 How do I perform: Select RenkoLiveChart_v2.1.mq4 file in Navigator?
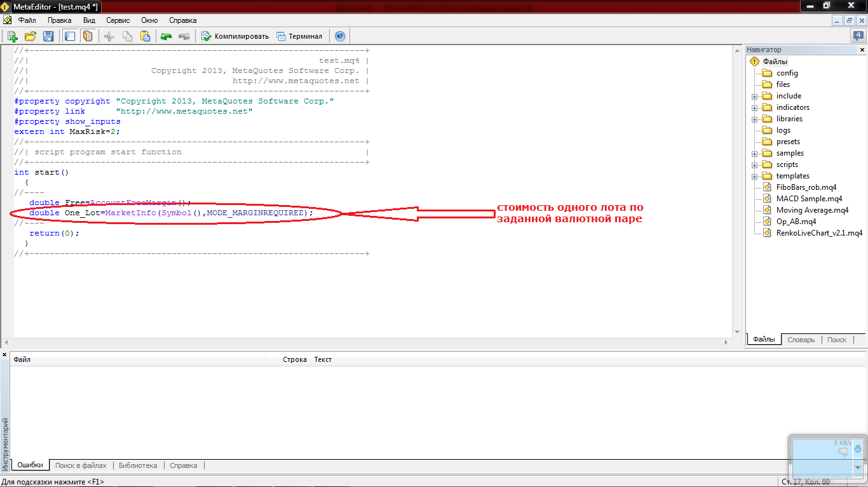819,233
